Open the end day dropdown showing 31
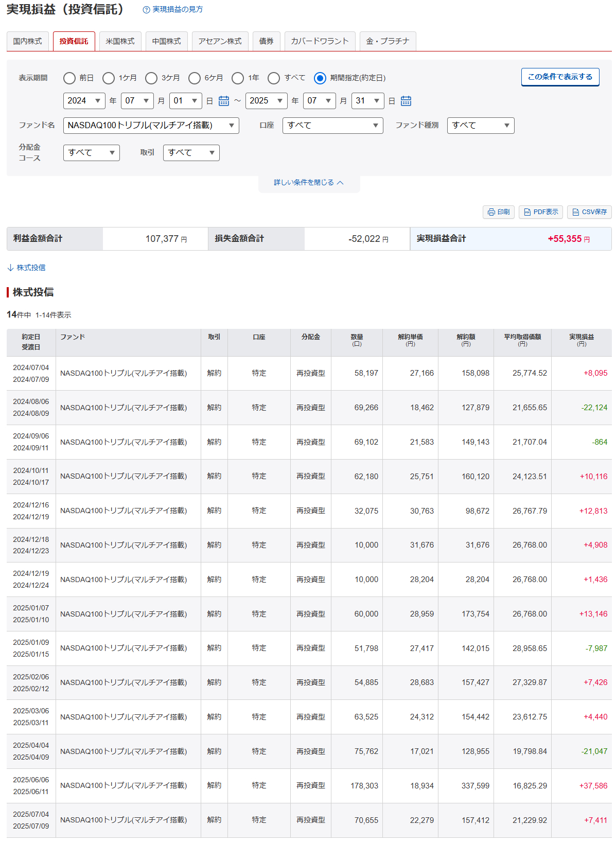Image resolution: width=616 pixels, height=843 pixels. 368,101
